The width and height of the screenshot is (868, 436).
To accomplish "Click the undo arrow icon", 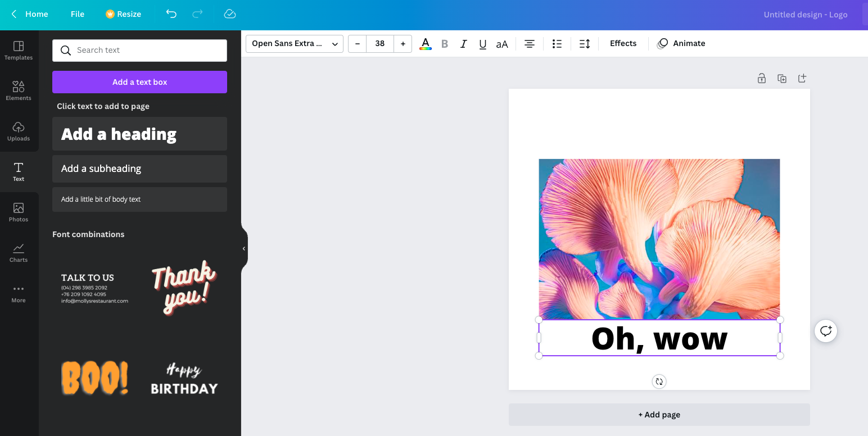I will tap(171, 14).
